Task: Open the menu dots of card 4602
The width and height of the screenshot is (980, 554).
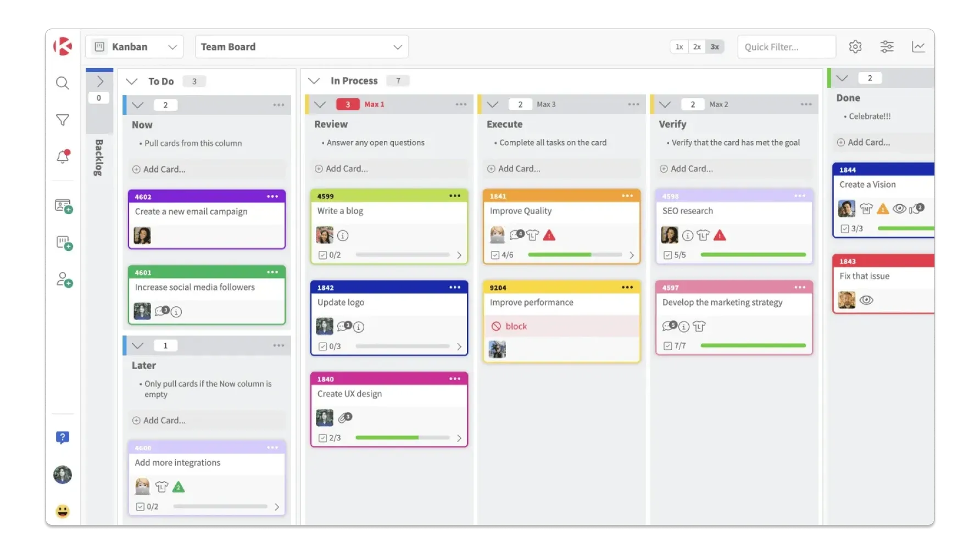Action: point(272,196)
